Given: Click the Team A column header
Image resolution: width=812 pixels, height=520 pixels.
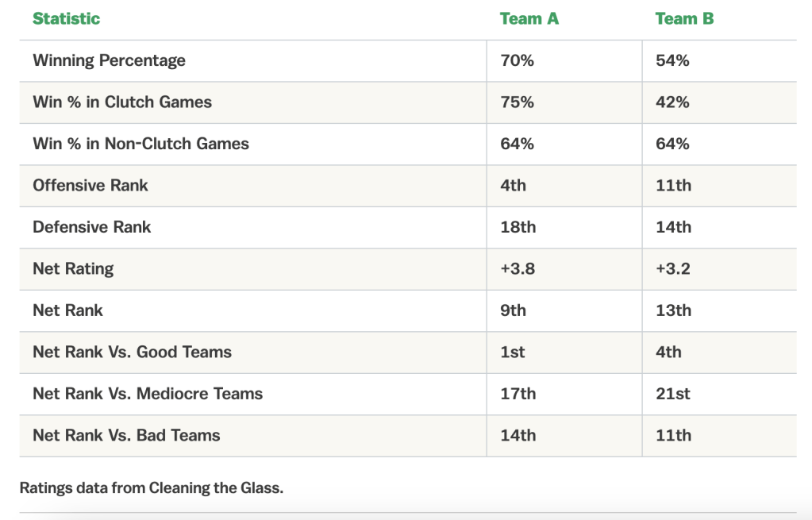Looking at the screenshot, I should click(x=529, y=18).
